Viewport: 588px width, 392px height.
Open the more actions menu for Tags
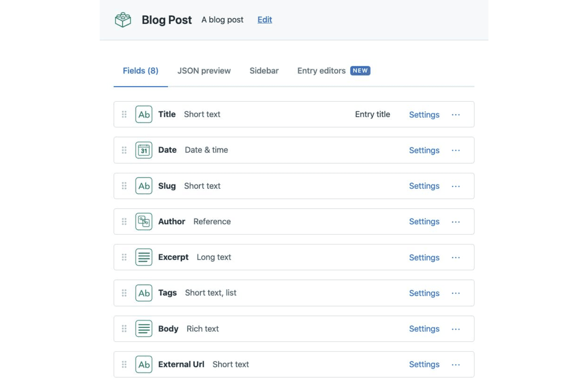point(456,294)
